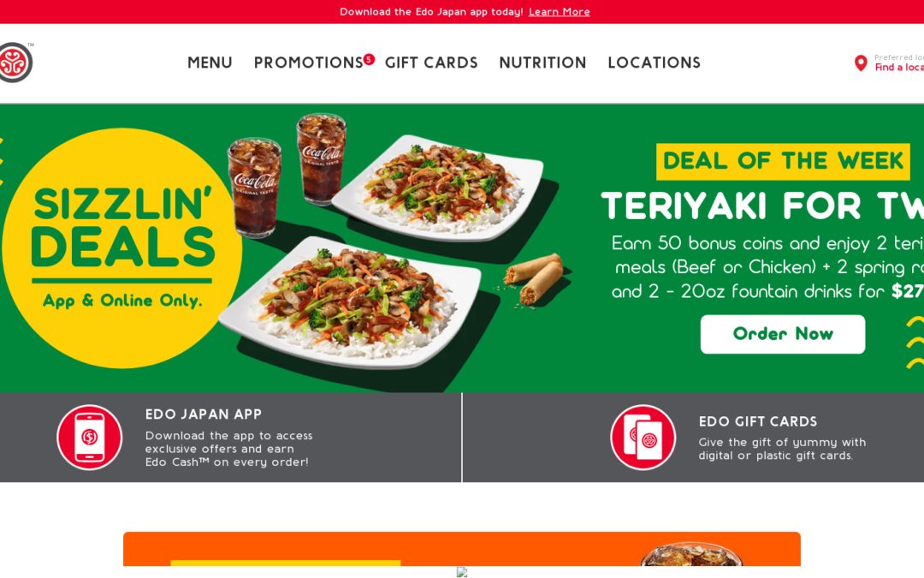Viewport: 924px width, 578px height.
Task: Click the Edo Japan App phone icon
Action: tap(90, 437)
